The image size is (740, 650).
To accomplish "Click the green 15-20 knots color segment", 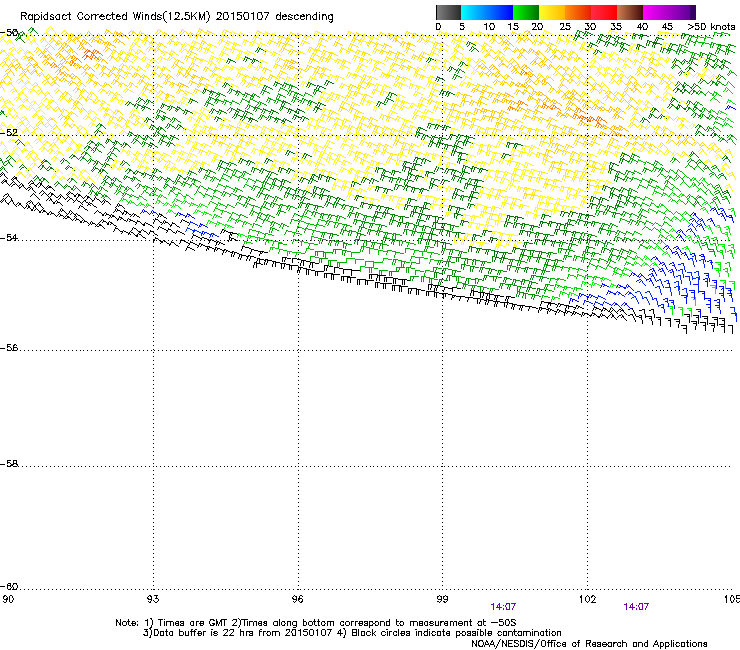I will [x=526, y=12].
